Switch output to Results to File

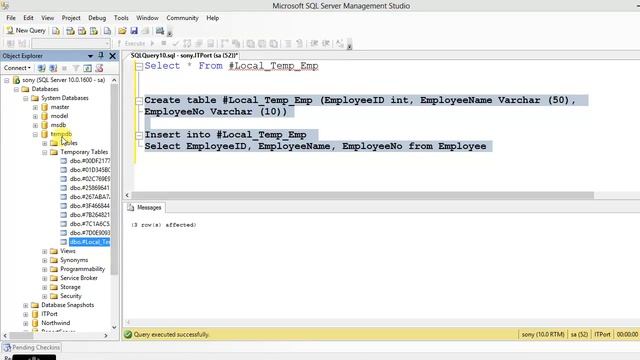[273, 43]
